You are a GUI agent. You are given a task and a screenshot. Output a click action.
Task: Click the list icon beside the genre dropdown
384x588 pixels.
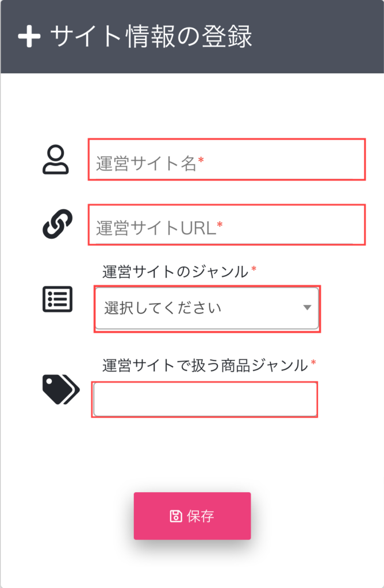click(57, 299)
